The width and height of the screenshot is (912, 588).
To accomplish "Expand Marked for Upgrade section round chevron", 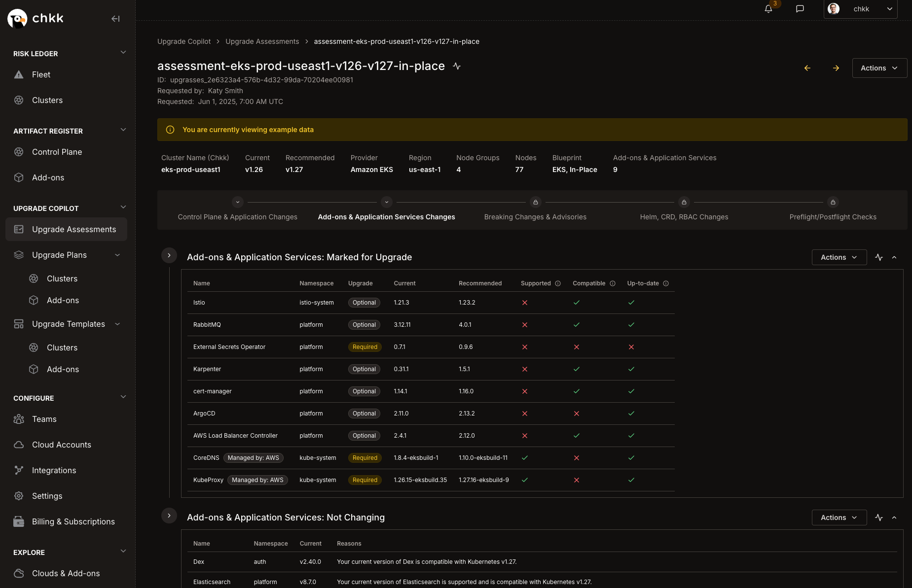I will pyautogui.click(x=169, y=255).
